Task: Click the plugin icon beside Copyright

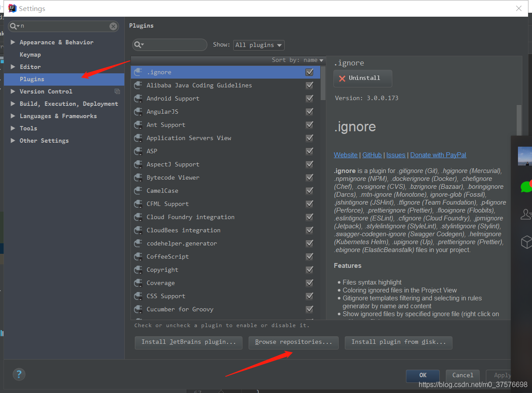Action: [x=138, y=270]
